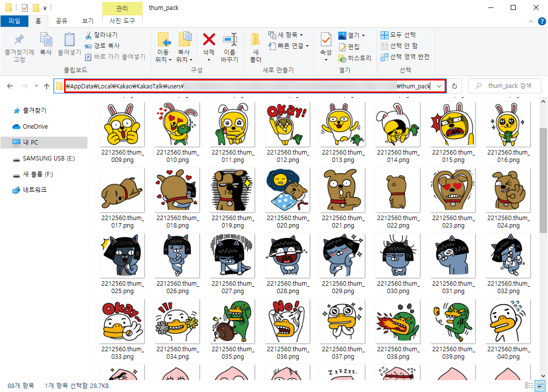Collapse the ribbon with chevron
The height and width of the screenshot is (392, 548).
[531, 21]
